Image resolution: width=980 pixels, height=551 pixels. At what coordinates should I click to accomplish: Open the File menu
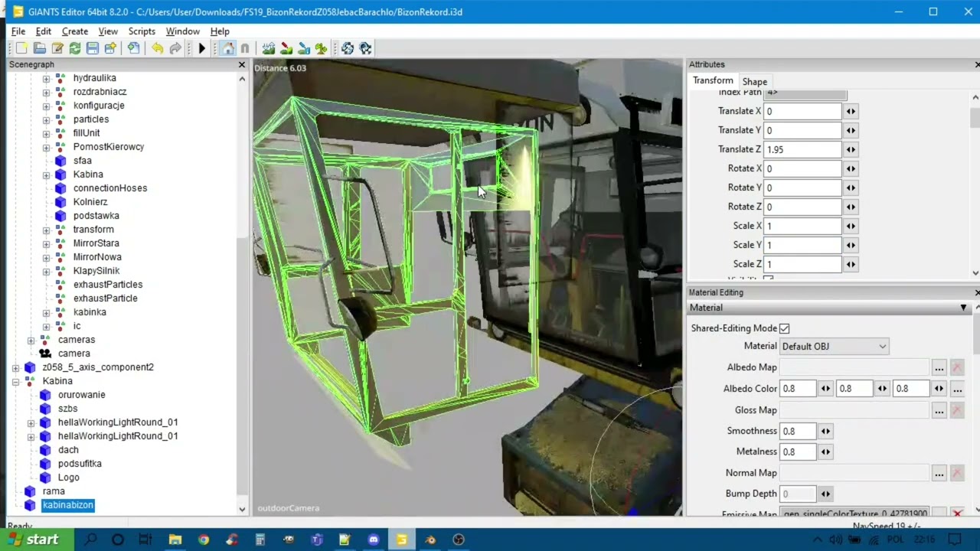tap(18, 31)
